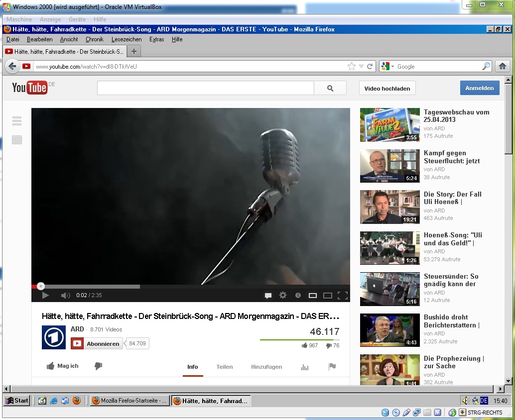The image size is (515, 420).
Task: Open Steuersünder video thumbnail
Action: [x=390, y=289]
